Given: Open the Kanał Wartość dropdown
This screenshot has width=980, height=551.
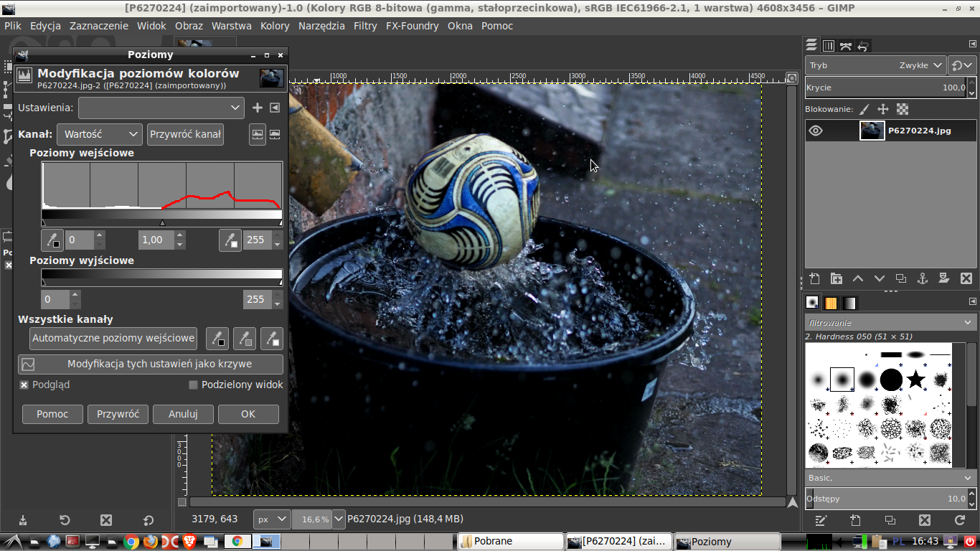Looking at the screenshot, I should point(99,134).
